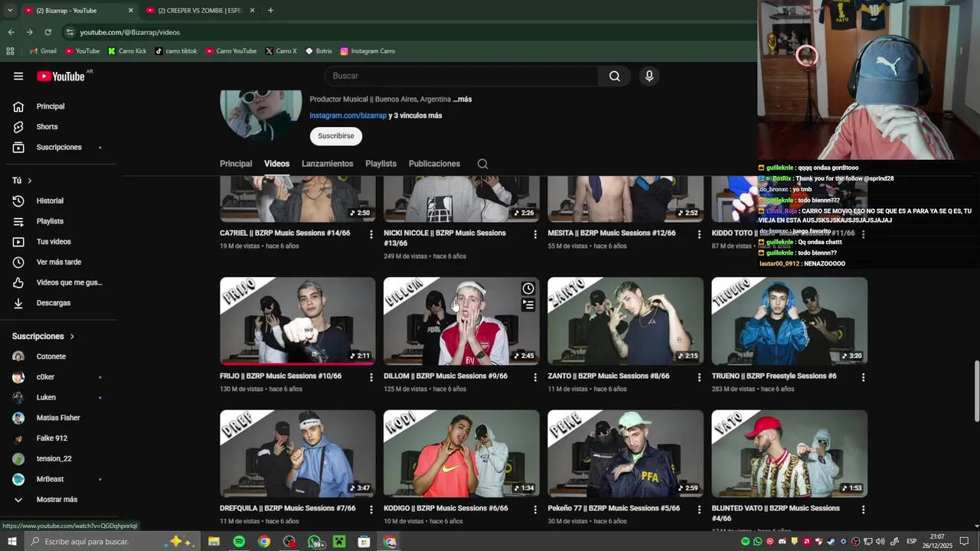980x551 pixels.
Task: Open Suscripciones in the sidebar
Action: (58, 147)
